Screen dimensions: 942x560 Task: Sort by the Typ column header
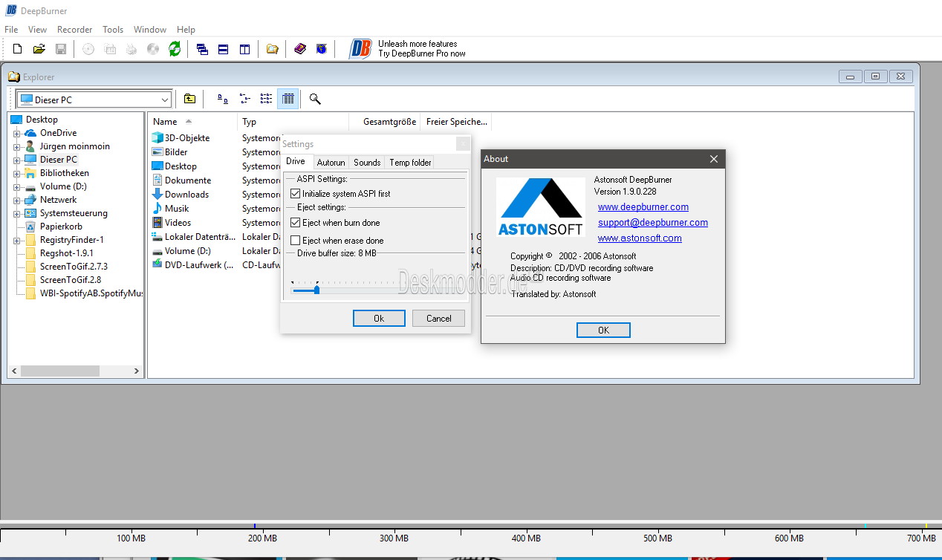coord(293,122)
